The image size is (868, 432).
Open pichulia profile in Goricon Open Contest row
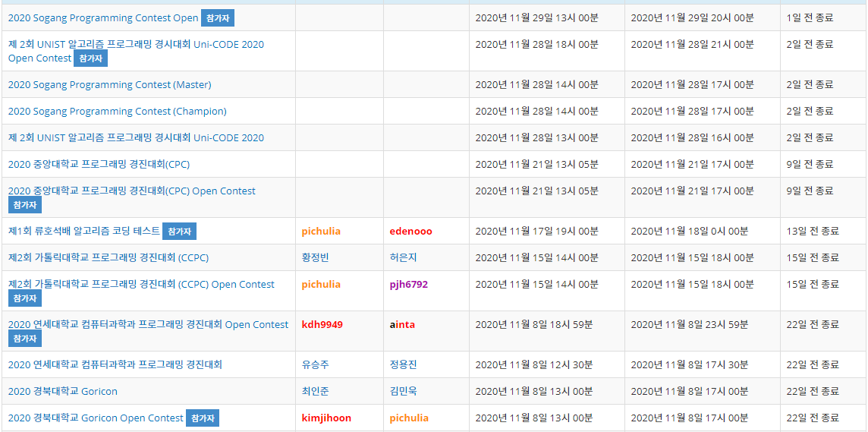409,418
